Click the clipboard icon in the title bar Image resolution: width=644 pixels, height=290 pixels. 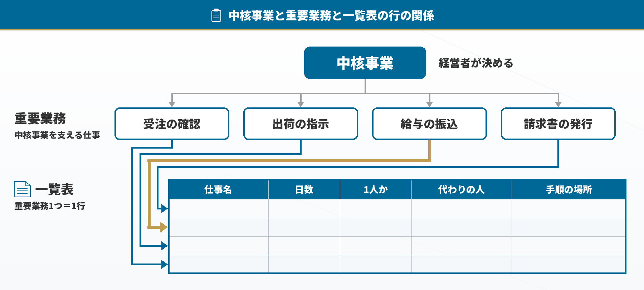(x=216, y=15)
